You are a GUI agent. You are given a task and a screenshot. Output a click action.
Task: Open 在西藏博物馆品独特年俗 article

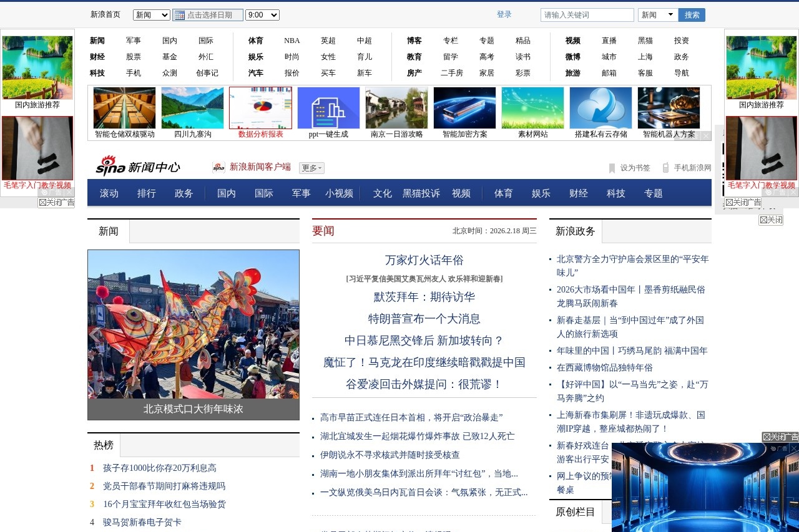(605, 367)
